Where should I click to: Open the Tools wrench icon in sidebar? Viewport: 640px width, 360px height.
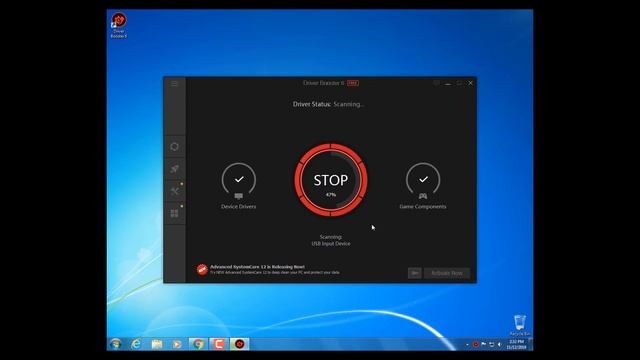(x=175, y=191)
